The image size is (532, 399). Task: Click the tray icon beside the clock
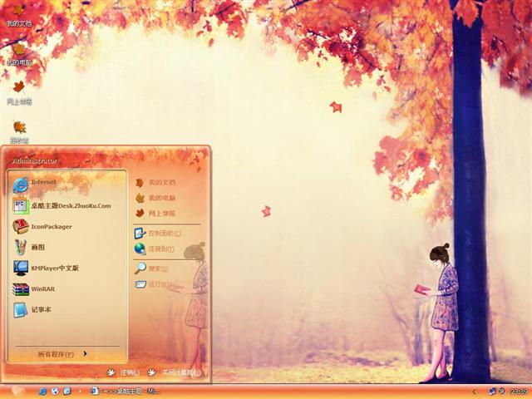point(502,392)
